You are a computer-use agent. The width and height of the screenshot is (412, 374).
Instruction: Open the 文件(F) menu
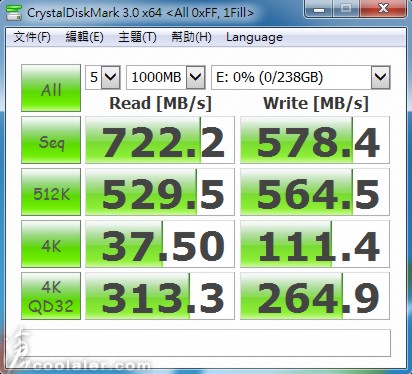[32, 37]
